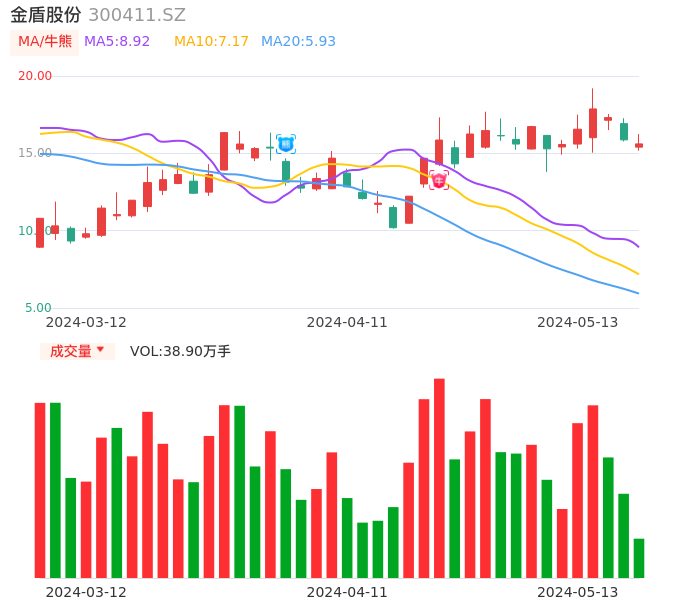Click the candlestick with the highest wick near 20.00
Screen dimensions: 686x606
(593, 121)
